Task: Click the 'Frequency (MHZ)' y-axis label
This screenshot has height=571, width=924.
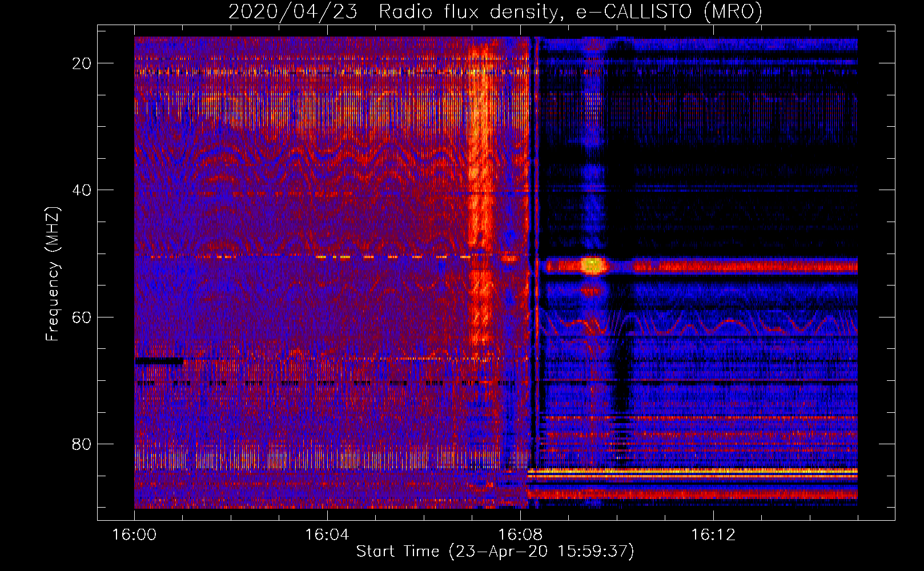Action: coord(53,274)
